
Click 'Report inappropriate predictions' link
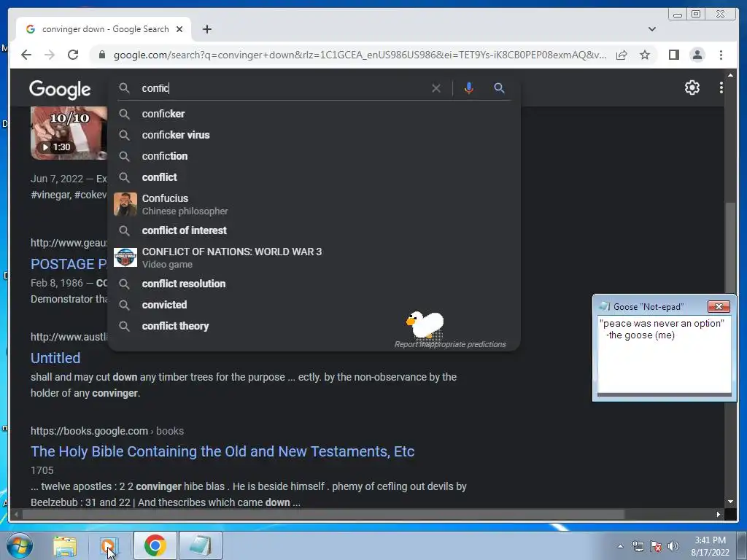pos(449,344)
